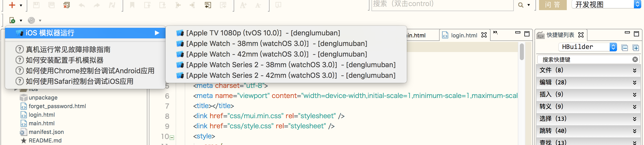Expand all shortcut groups icon
The width and height of the screenshot is (644, 145).
tap(635, 48)
